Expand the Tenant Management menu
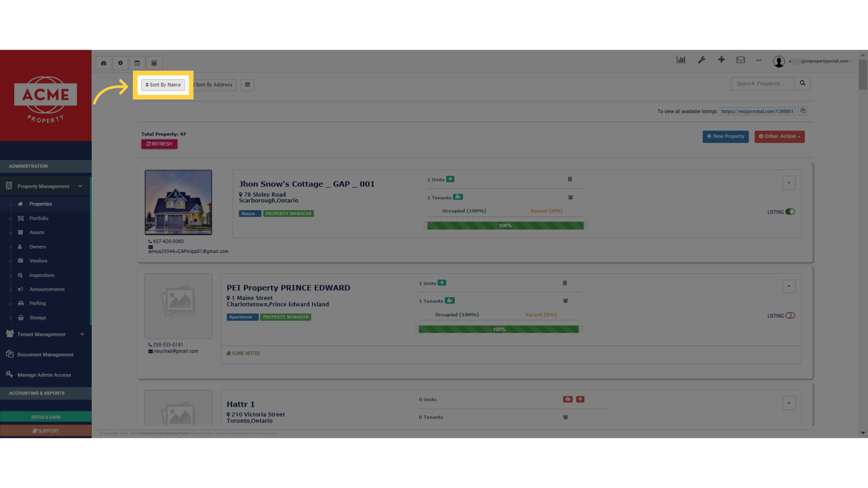This screenshot has width=868, height=488. [45, 334]
